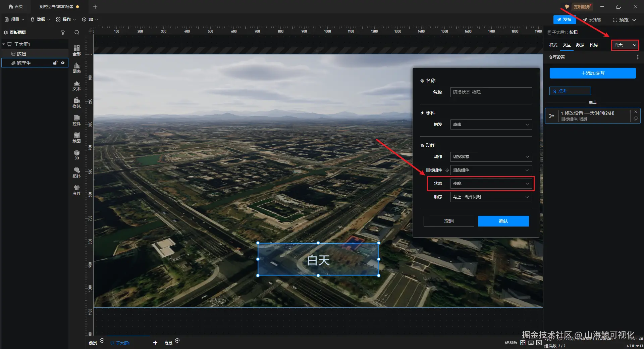Toggle the lock on 鲸孪生 layer
Screen dimensions: 644x349
[x=55, y=63]
